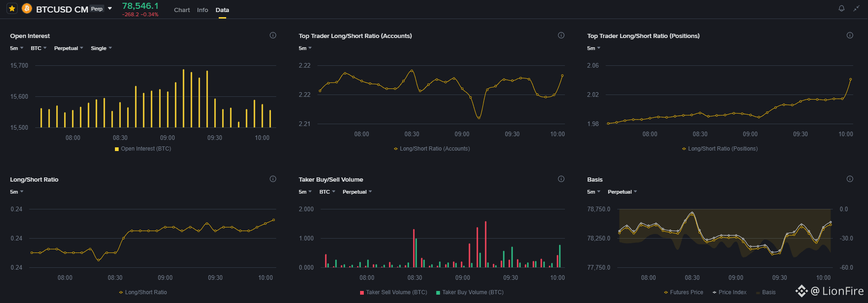Open Taker Volume Perpetual dropdown
The image size is (868, 303).
[357, 192]
